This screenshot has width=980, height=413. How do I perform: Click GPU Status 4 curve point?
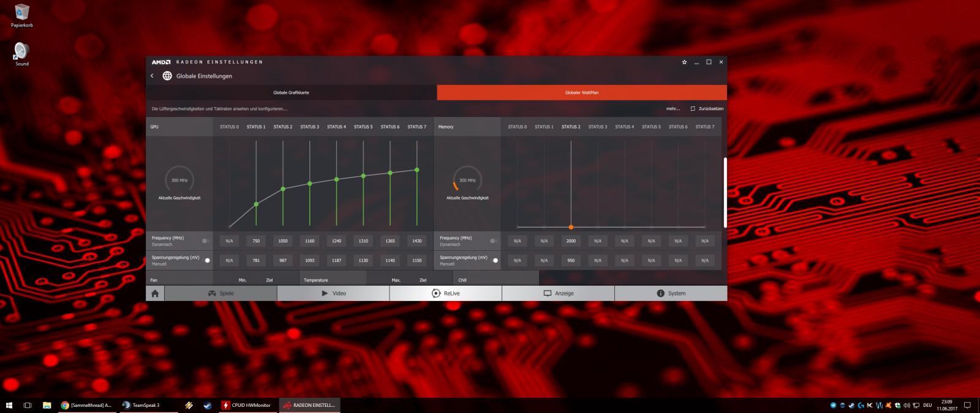click(x=336, y=179)
